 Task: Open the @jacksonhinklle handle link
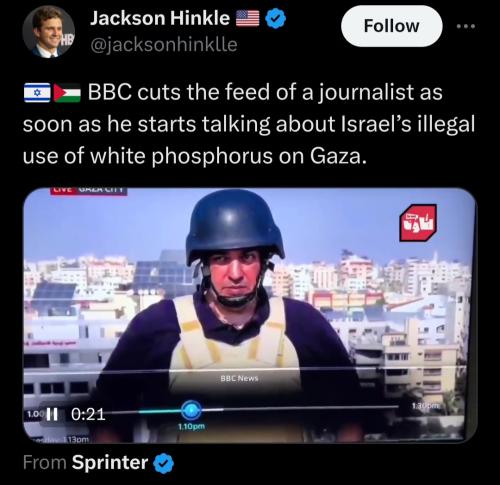[164, 45]
